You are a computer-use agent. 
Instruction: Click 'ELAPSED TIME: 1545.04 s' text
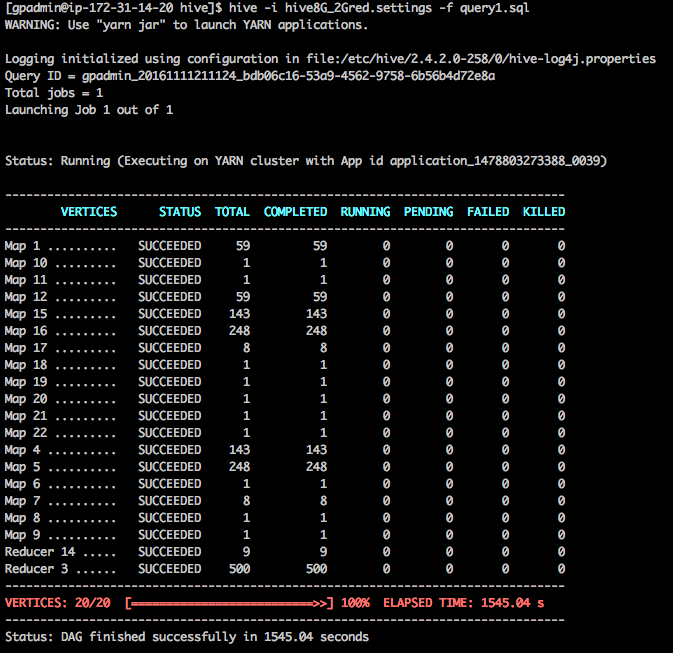tap(464, 603)
